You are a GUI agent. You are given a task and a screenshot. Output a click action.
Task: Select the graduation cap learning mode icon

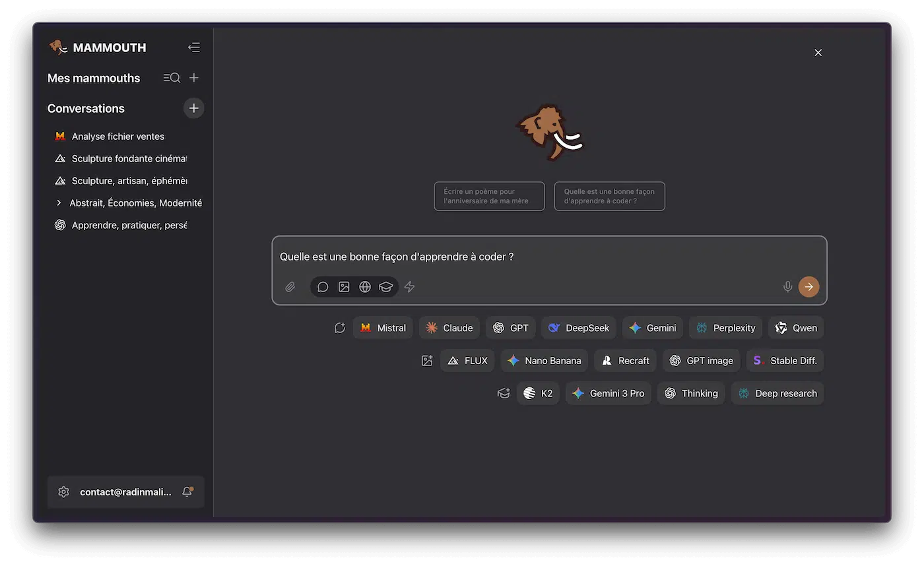386,287
